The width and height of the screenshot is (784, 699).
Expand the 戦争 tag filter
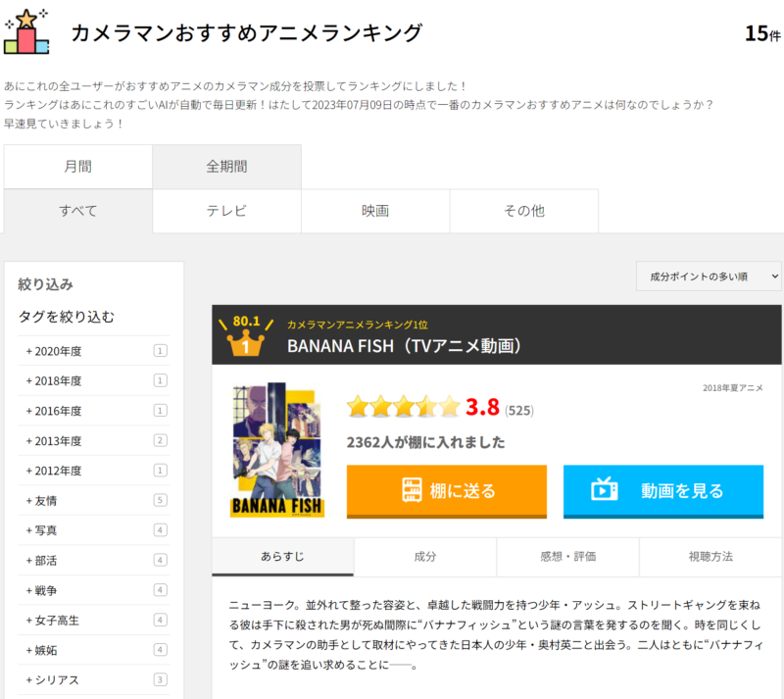(x=94, y=590)
